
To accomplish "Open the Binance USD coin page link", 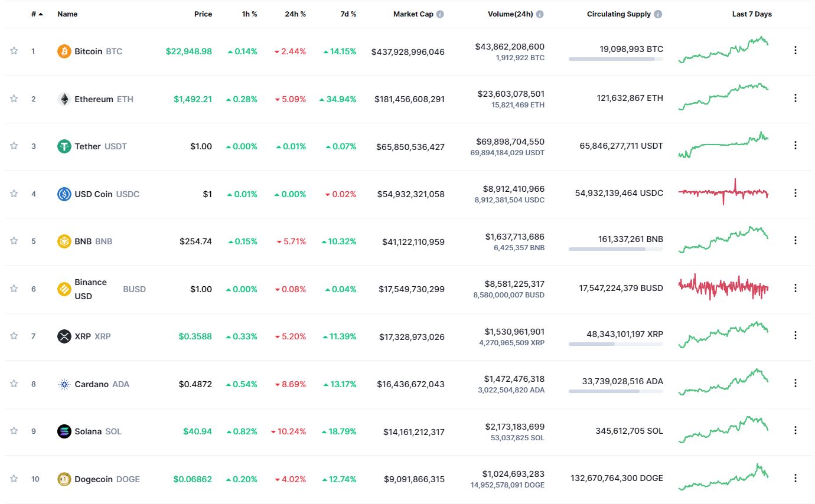I will pyautogui.click(x=90, y=289).
